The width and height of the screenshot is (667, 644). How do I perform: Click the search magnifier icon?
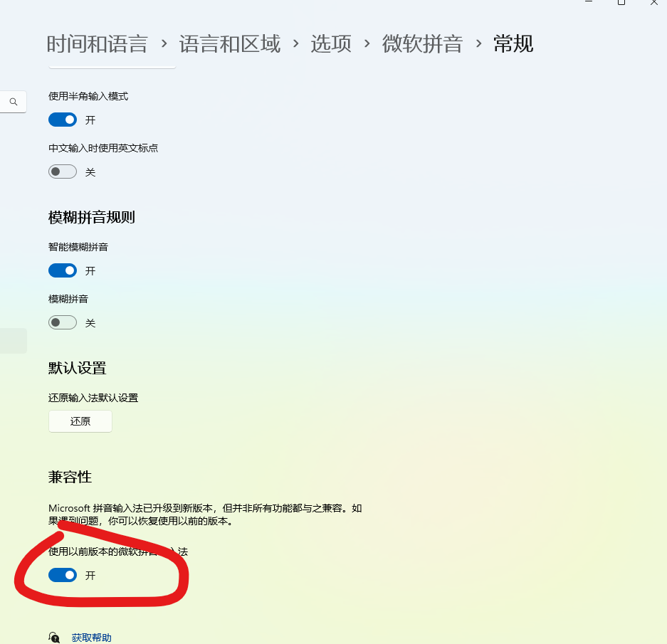coord(14,102)
